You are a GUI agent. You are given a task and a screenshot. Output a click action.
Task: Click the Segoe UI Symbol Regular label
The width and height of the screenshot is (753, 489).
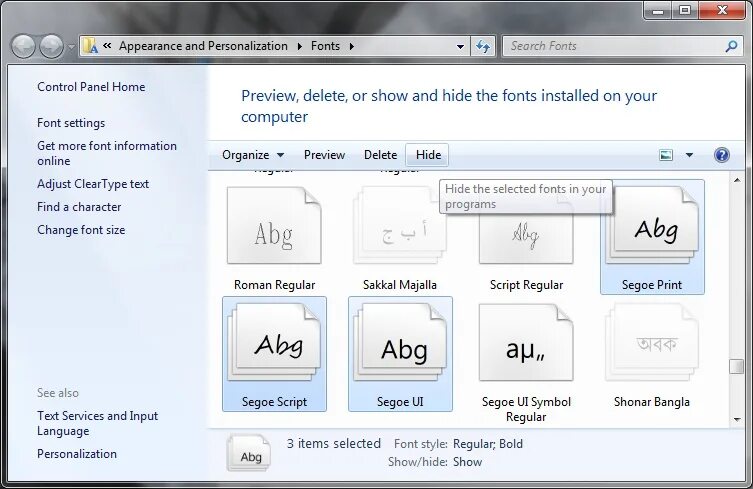526,409
